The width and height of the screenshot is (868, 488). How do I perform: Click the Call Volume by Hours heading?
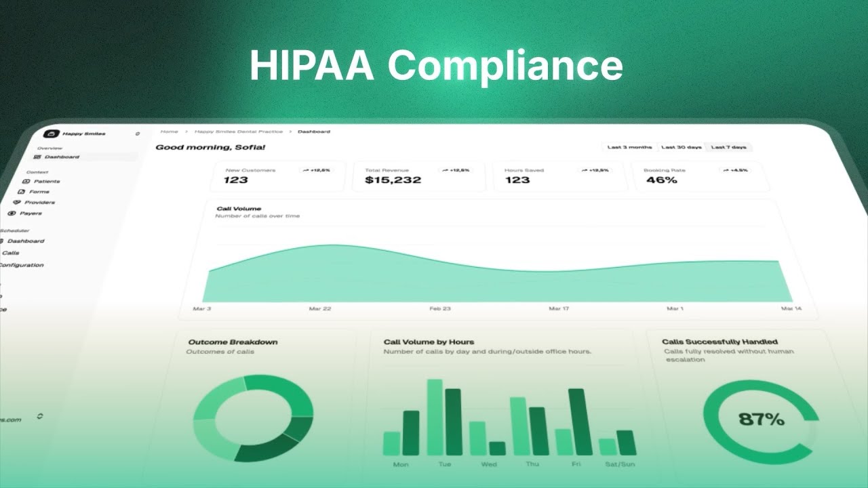pos(429,342)
